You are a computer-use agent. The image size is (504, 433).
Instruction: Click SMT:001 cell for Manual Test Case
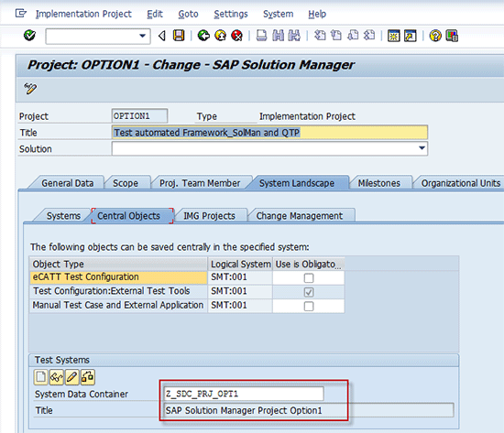click(240, 306)
